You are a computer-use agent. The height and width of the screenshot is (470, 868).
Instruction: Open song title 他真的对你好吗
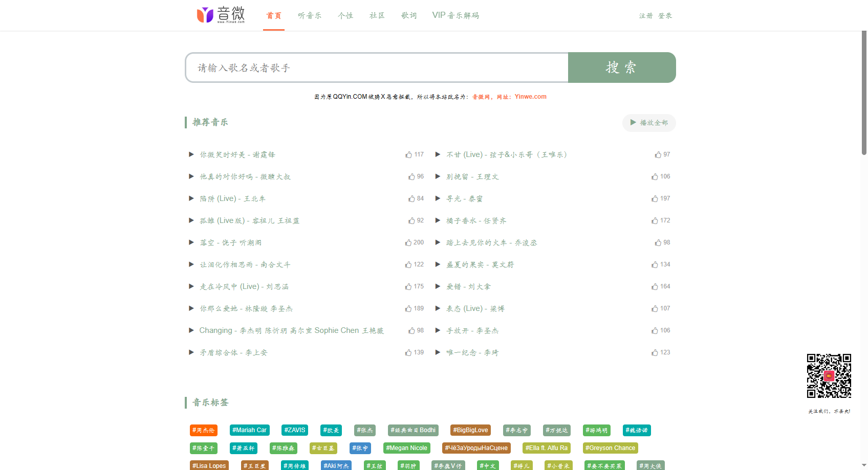[x=245, y=176]
